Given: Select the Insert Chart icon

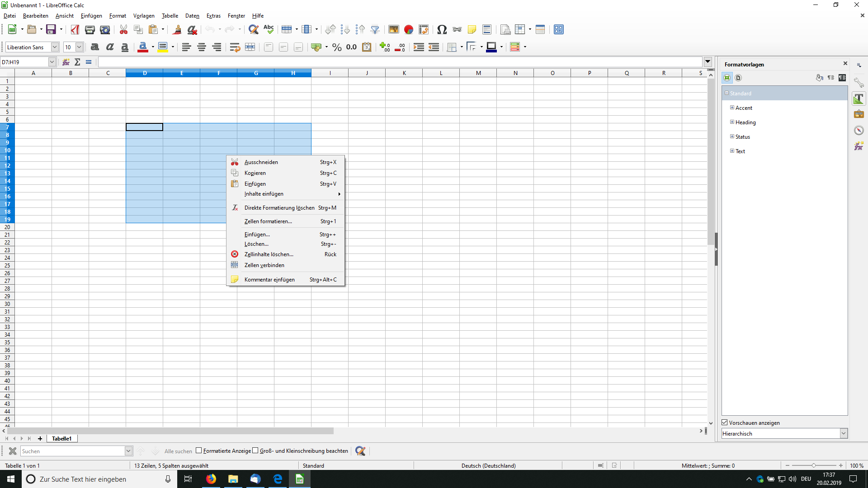Looking at the screenshot, I should tap(408, 29).
